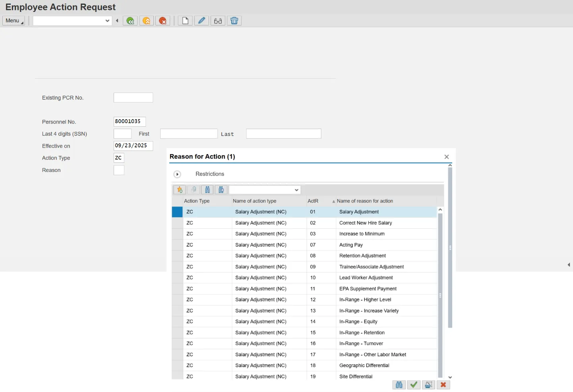Expand the Restrictions section
Viewport: 573px width, 392px height.
coord(177,174)
